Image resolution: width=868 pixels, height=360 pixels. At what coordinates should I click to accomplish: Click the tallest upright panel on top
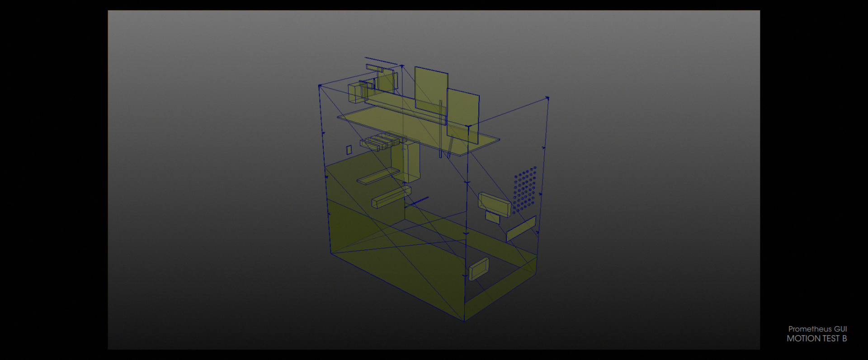pos(431,89)
